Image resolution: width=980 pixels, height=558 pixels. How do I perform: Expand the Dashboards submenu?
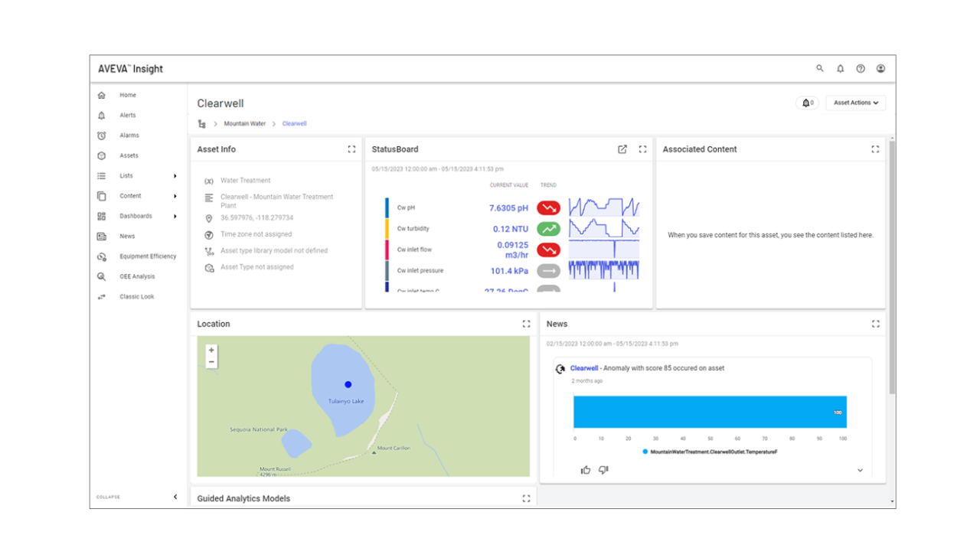click(x=175, y=217)
